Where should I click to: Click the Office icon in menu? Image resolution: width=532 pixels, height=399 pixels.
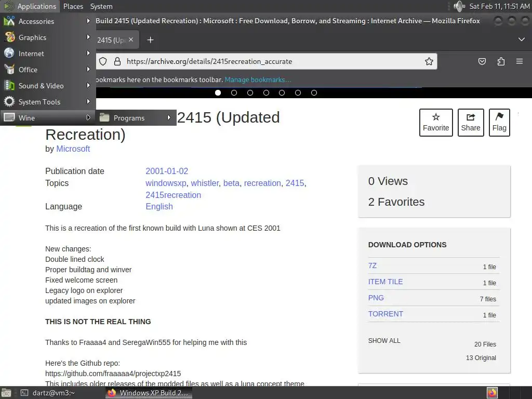point(9,69)
